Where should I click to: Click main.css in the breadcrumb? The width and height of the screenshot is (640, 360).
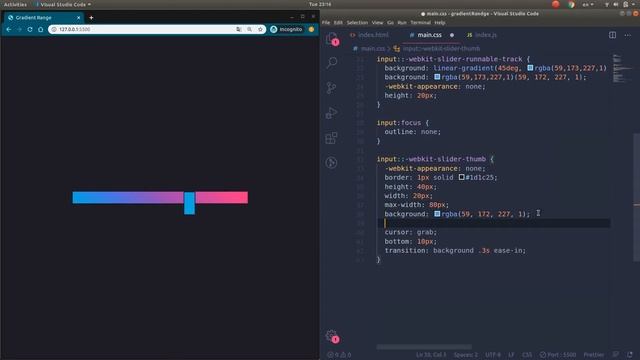tap(373, 49)
